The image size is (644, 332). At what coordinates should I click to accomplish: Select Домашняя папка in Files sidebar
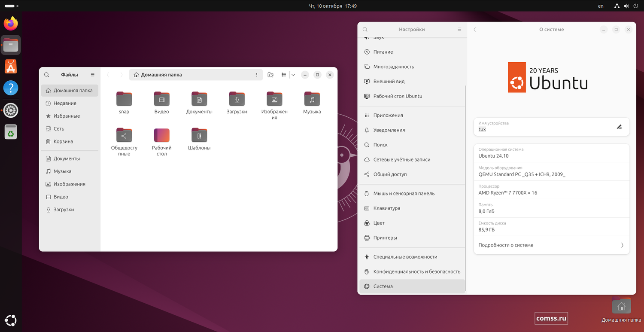point(70,91)
